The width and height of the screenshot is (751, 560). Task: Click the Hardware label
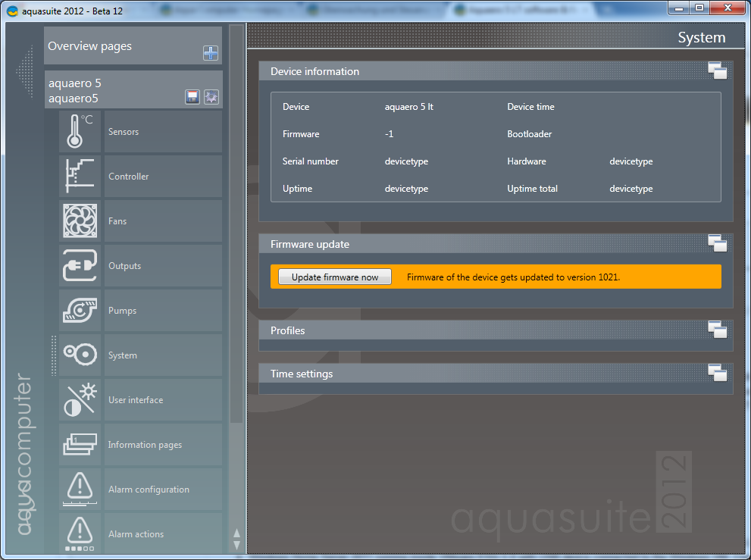point(527,161)
